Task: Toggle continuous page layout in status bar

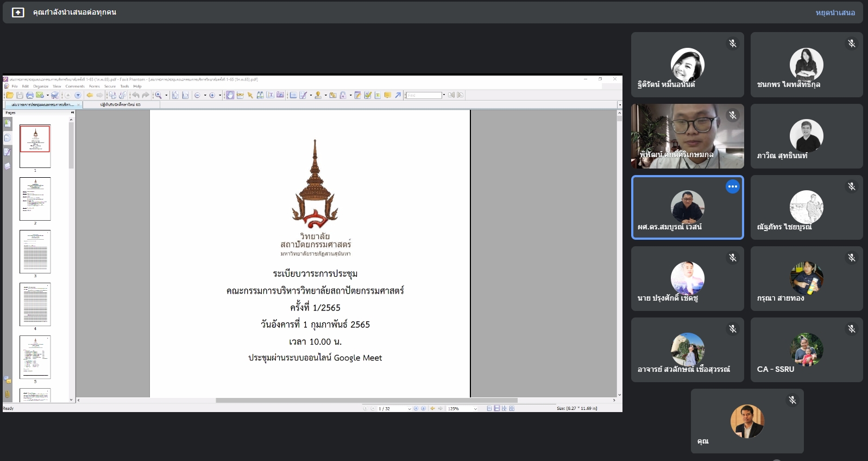Action: [x=496, y=408]
